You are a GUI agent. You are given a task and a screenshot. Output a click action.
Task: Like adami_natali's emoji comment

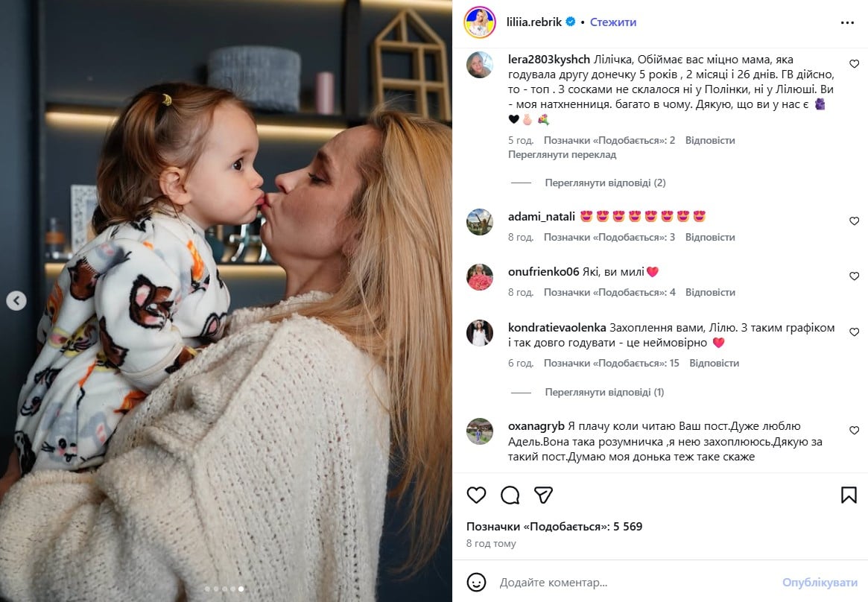854,221
